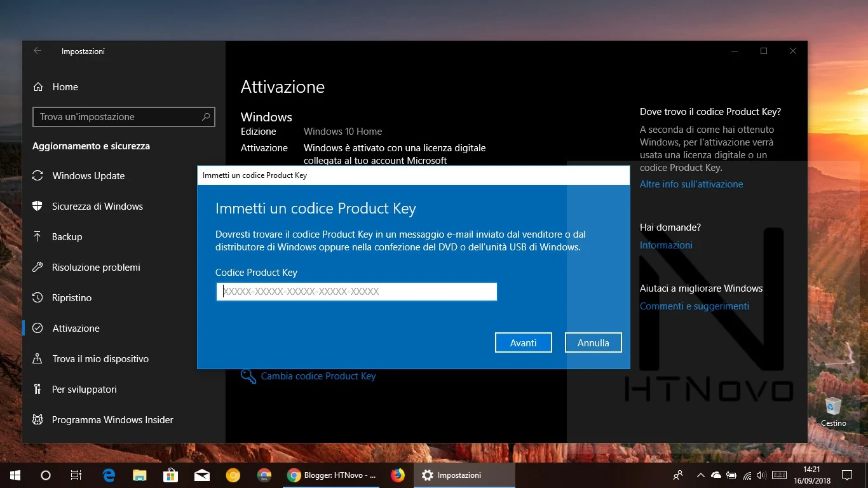Screen dimensions: 868x488
Task: Open OneDrive cloud tray icon
Action: point(716,475)
